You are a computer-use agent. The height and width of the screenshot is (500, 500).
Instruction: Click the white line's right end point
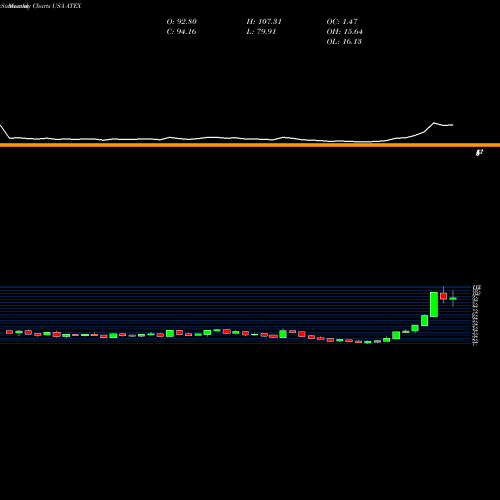click(x=452, y=125)
